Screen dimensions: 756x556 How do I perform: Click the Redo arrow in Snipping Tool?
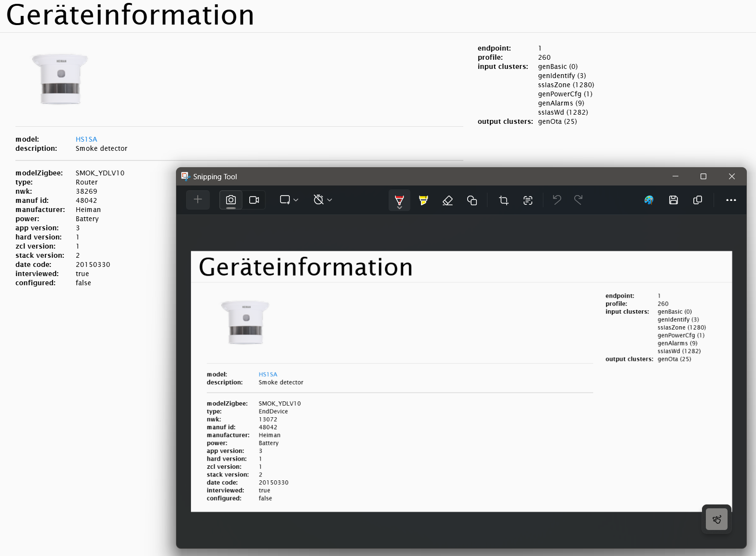click(579, 199)
